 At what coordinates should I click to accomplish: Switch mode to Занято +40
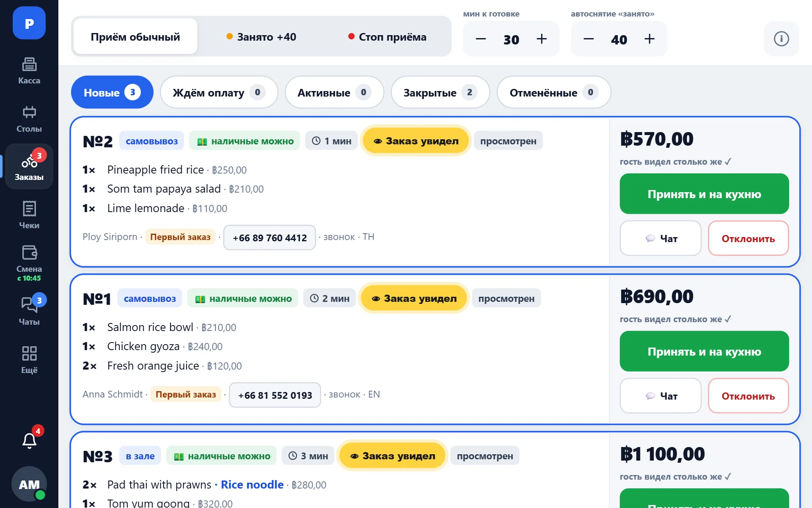click(261, 37)
